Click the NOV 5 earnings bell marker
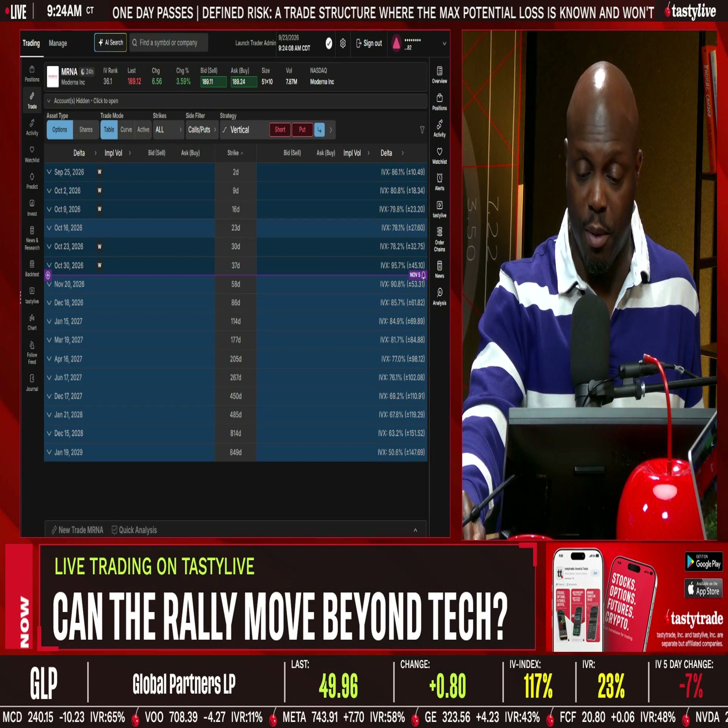 pyautogui.click(x=417, y=275)
